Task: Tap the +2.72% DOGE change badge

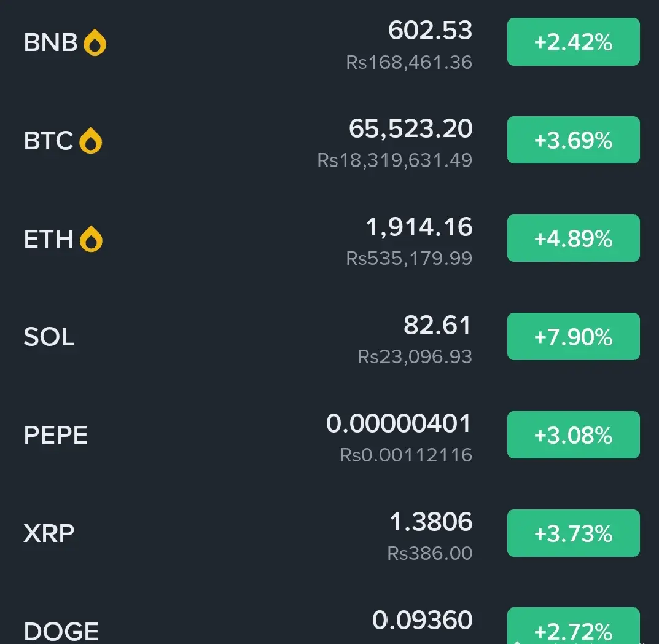Action: click(573, 626)
